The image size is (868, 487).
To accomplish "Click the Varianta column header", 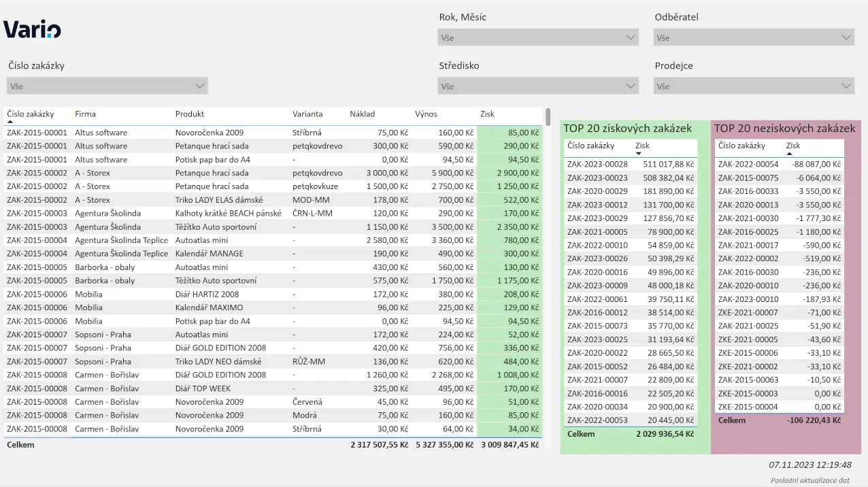I will click(307, 114).
